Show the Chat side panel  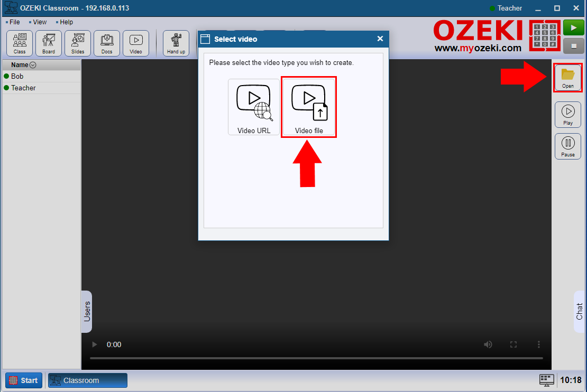579,312
